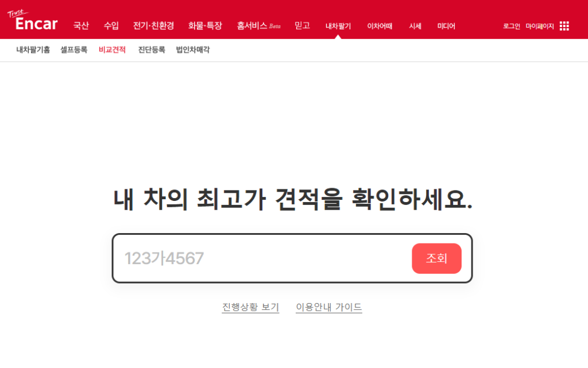Click the Encar logo
Image resolution: width=588 pixels, height=368 pixels.
[x=33, y=21]
